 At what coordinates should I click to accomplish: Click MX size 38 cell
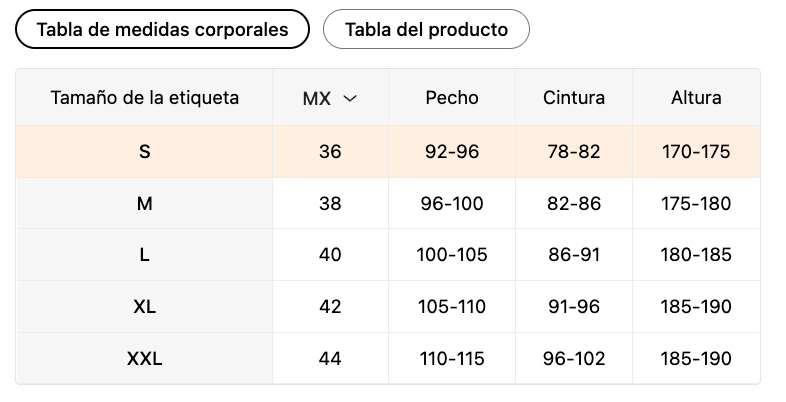click(x=330, y=204)
